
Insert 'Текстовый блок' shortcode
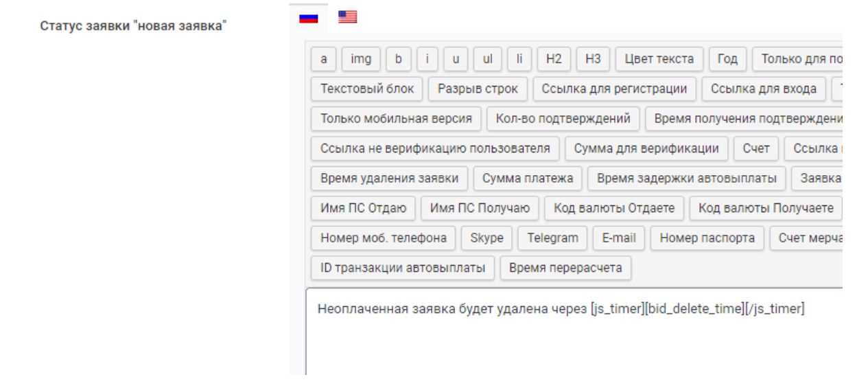click(367, 89)
